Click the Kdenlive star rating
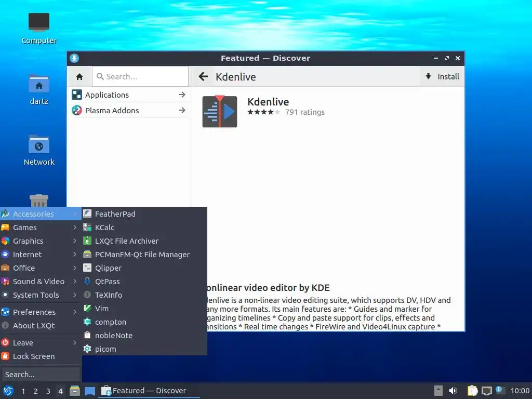Image resolution: width=532 pixels, height=399 pixels. 263,112
